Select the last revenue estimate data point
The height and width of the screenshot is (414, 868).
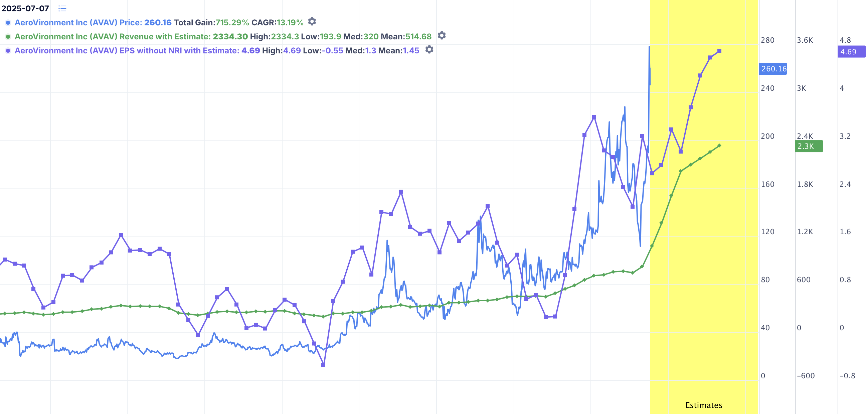coord(719,146)
